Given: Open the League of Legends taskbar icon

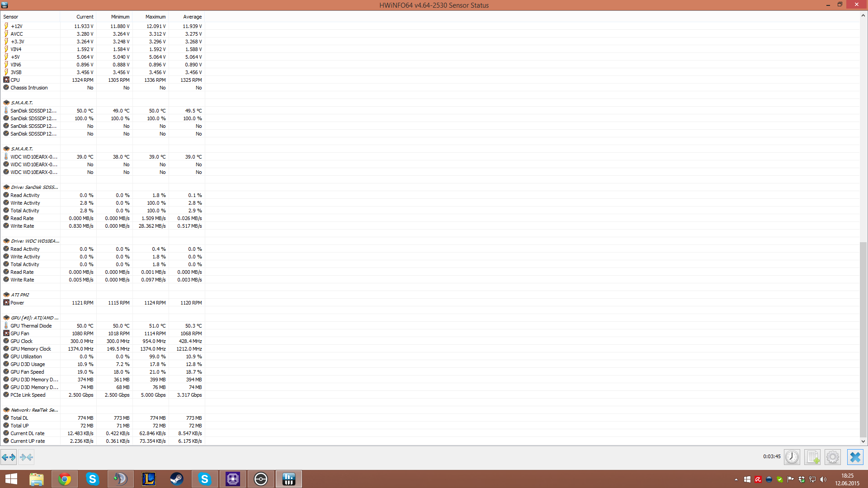Looking at the screenshot, I should point(148,479).
